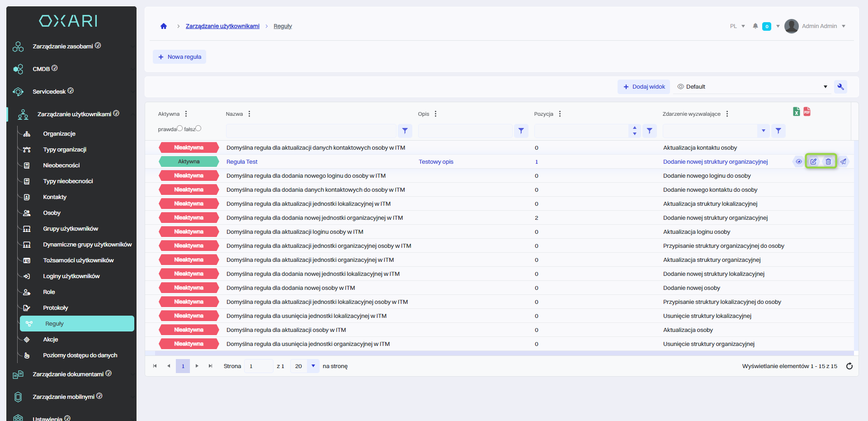Export the table to Excel
The height and width of the screenshot is (421, 868).
(x=797, y=112)
